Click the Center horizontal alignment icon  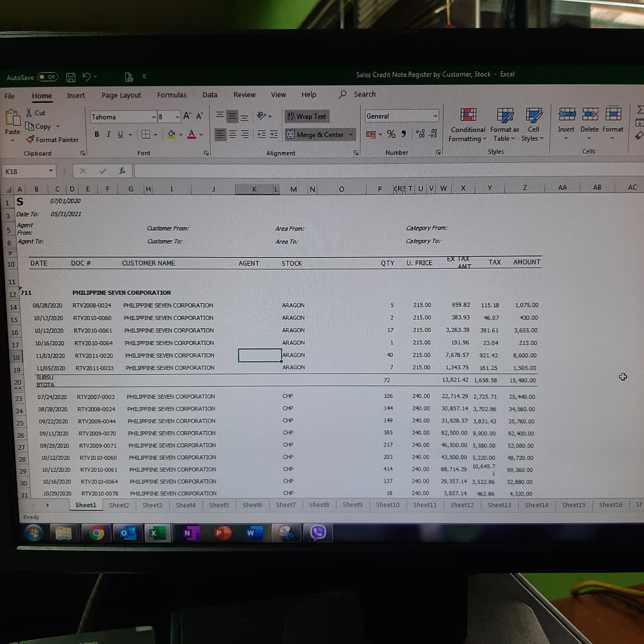click(x=232, y=134)
